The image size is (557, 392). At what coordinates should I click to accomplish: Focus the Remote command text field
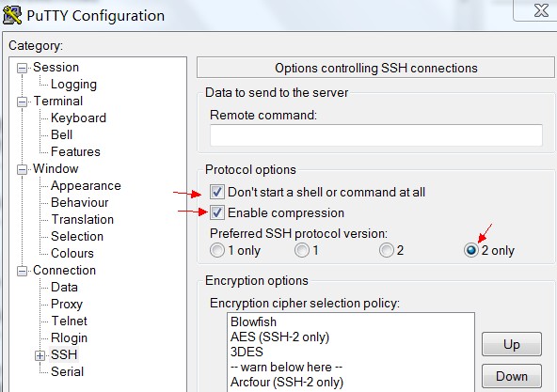coord(376,135)
